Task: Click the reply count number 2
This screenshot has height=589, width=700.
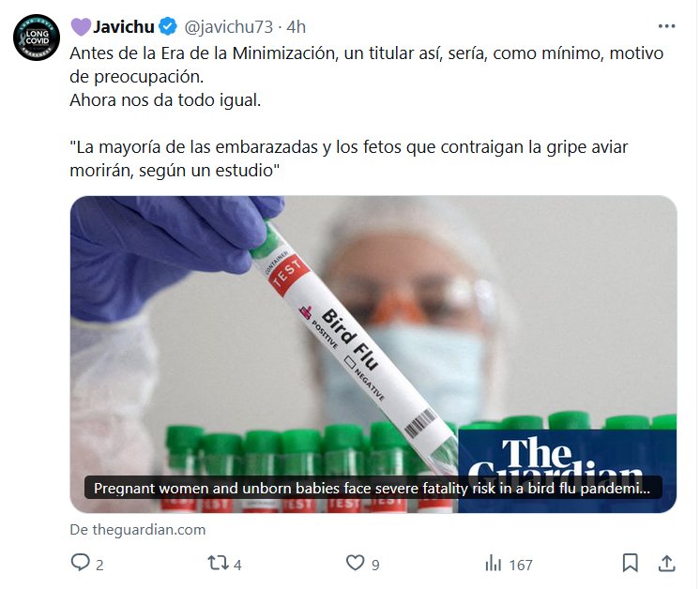Action: 99,565
